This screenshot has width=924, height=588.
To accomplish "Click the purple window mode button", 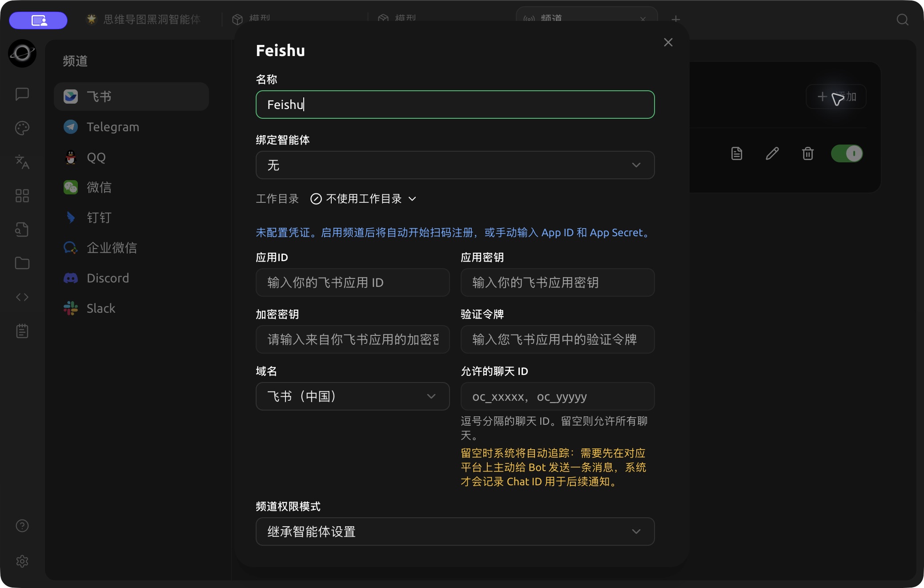I will 38,20.
